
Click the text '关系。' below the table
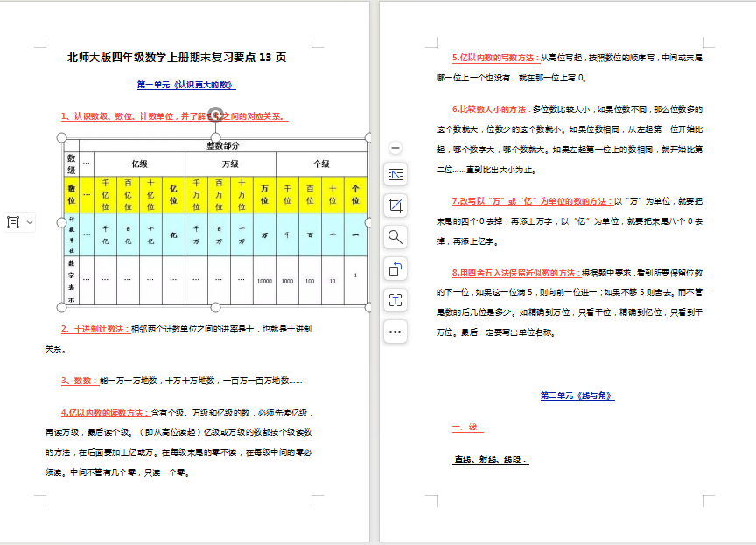(55, 349)
